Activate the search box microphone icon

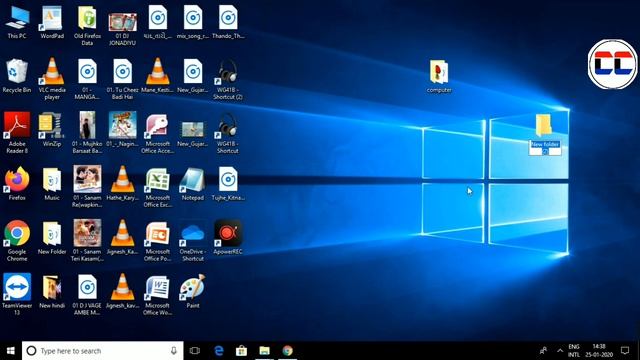click(x=174, y=351)
